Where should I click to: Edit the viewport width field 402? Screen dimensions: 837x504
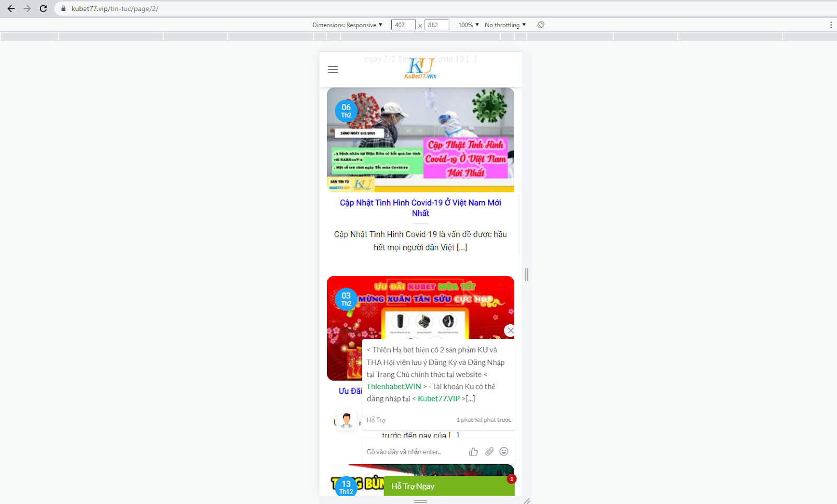[403, 25]
